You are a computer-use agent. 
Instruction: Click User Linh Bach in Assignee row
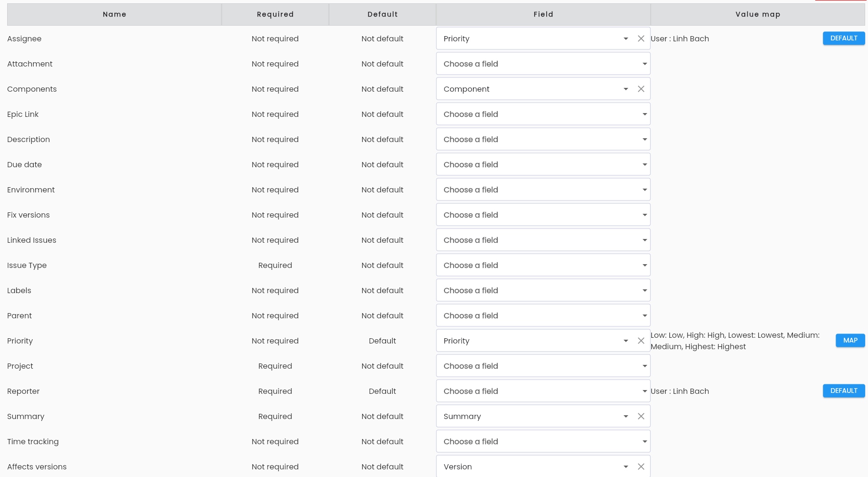pos(680,38)
